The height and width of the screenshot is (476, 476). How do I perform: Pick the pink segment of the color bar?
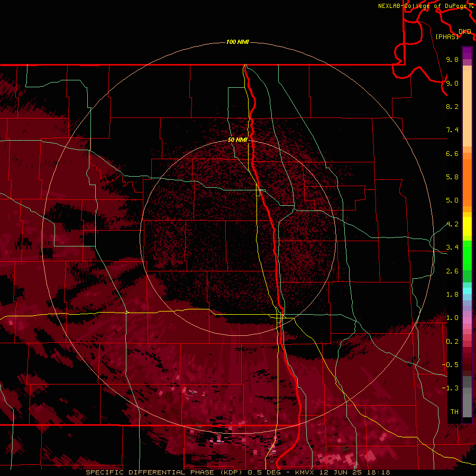467,321
